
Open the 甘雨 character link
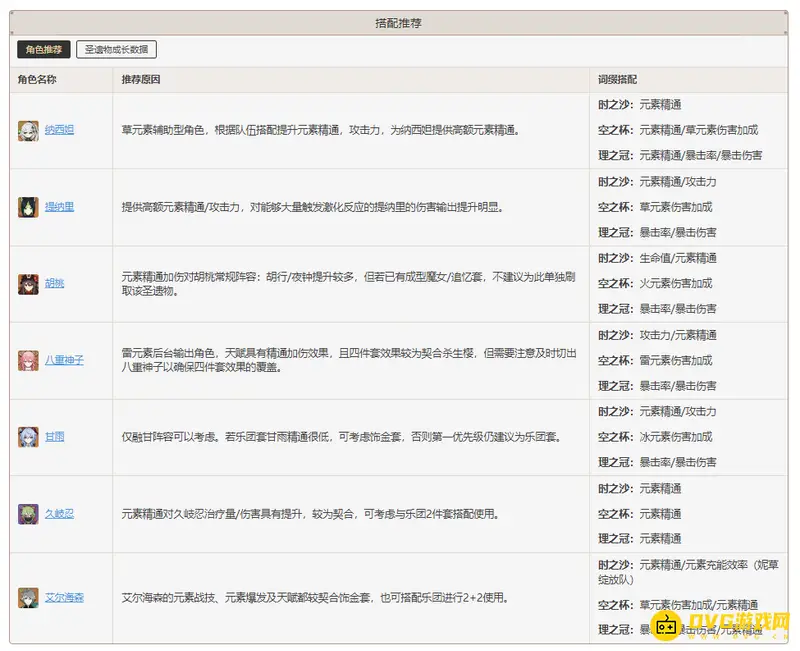pos(53,434)
